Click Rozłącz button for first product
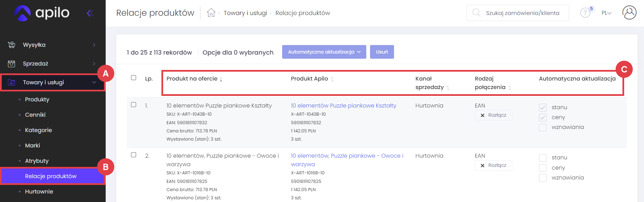 [493, 115]
